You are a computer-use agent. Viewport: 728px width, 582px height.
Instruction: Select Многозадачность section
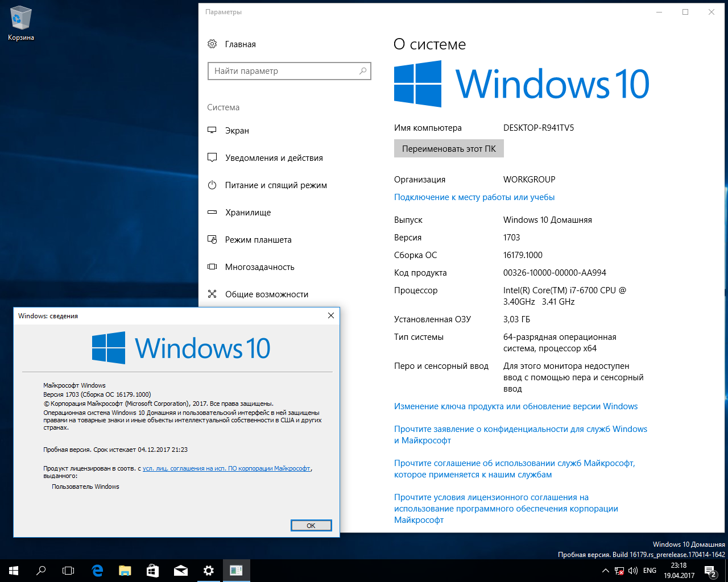tap(259, 267)
